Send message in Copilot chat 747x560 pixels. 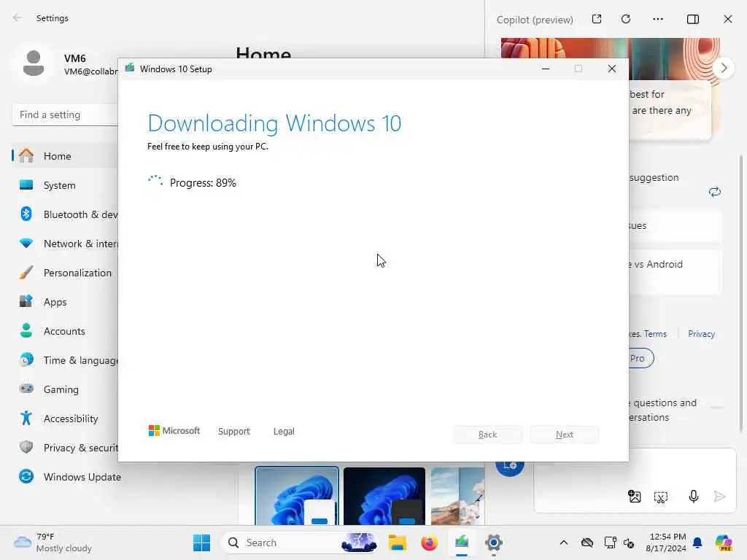[719, 497]
